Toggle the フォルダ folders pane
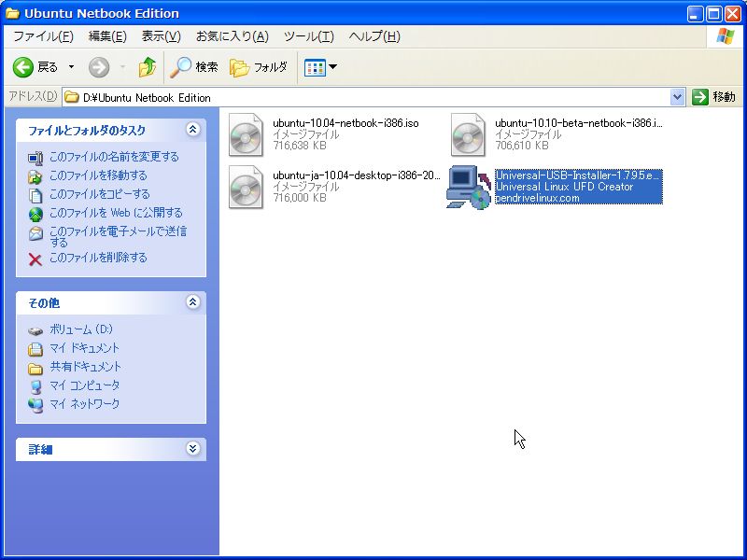This screenshot has width=747, height=560. [259, 67]
